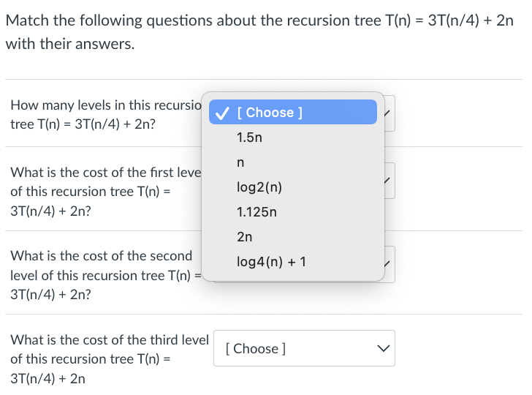
Task: Click the third level cost question text
Action: point(109,339)
